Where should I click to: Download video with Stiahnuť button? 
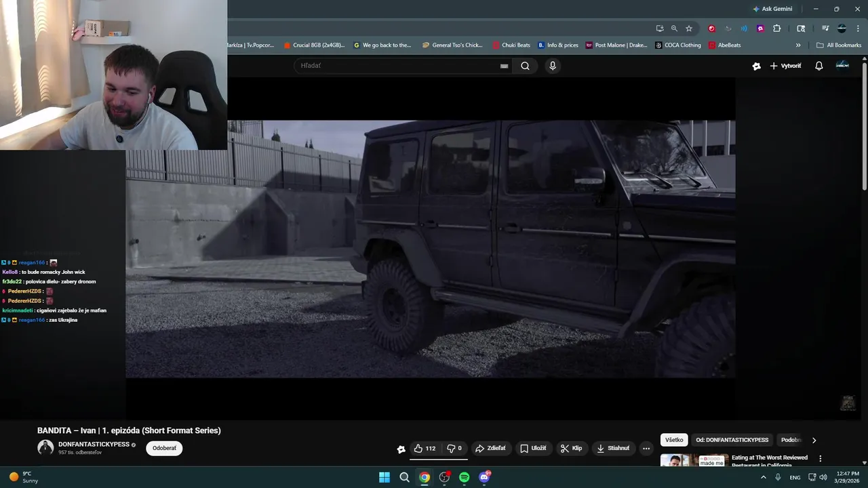pyautogui.click(x=613, y=448)
